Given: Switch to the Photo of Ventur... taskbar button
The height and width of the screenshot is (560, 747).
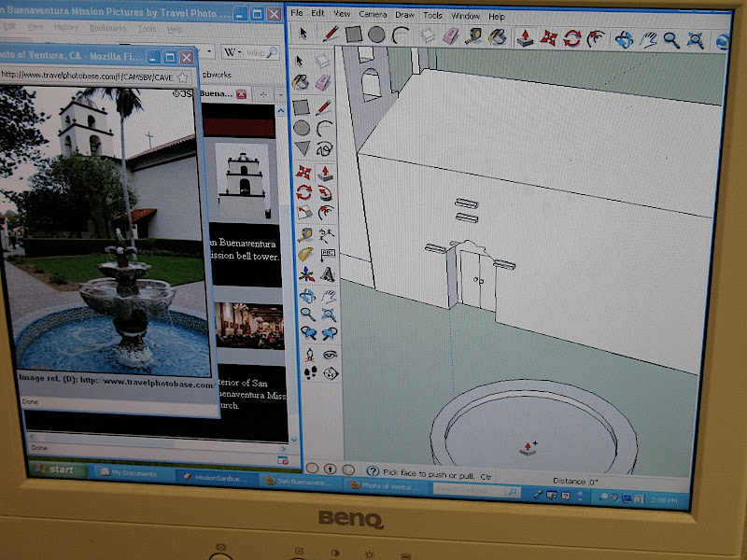Looking at the screenshot, I should point(387,485).
